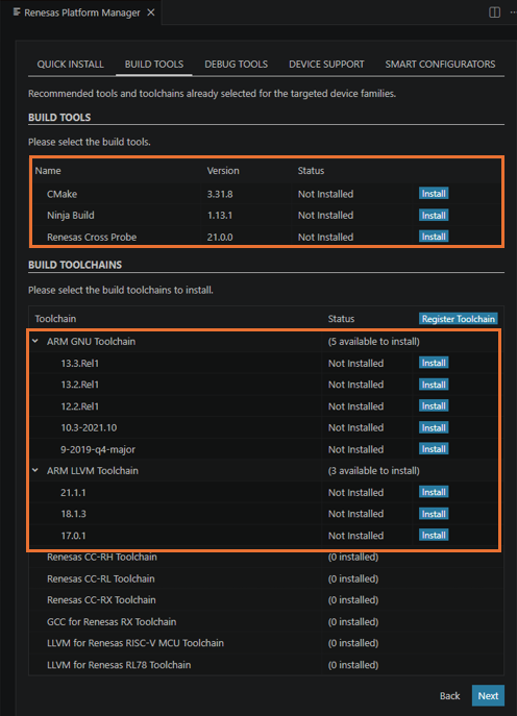
Task: Install ARM GNU 13.3.Rel1
Action: point(433,363)
